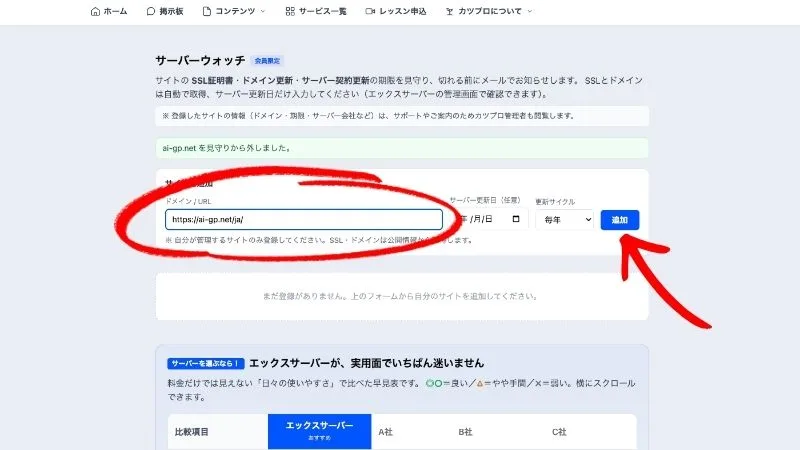The image size is (800, 450).
Task: Click the カツプロについて icon
Action: click(449, 11)
